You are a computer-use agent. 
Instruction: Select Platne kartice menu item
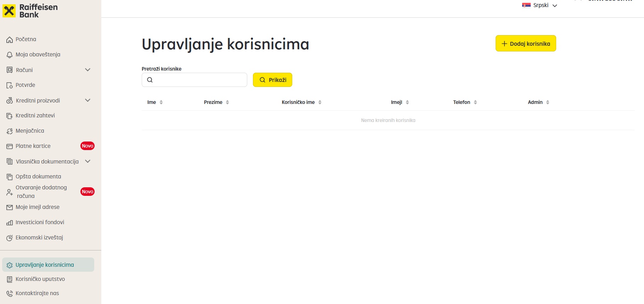[33, 146]
